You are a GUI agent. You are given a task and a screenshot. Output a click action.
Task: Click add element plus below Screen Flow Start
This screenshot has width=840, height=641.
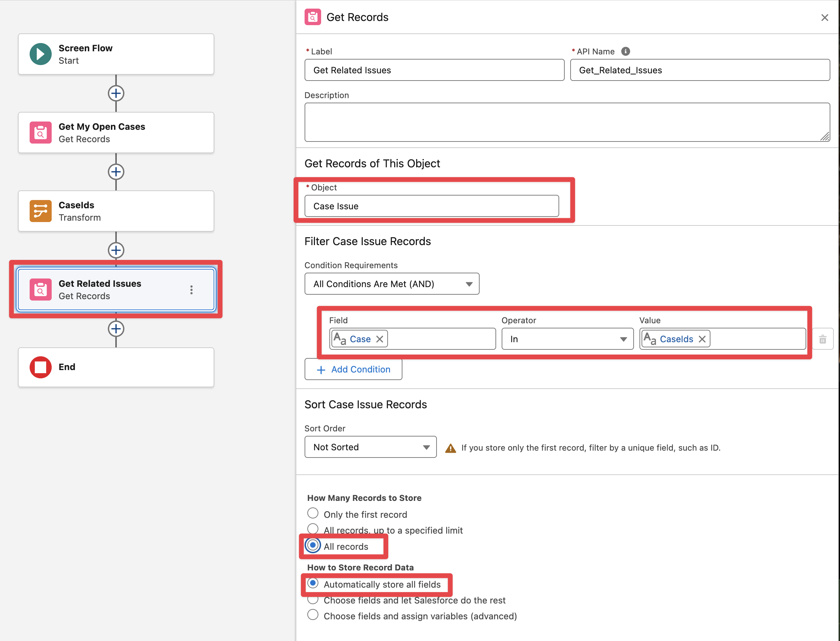[116, 94]
